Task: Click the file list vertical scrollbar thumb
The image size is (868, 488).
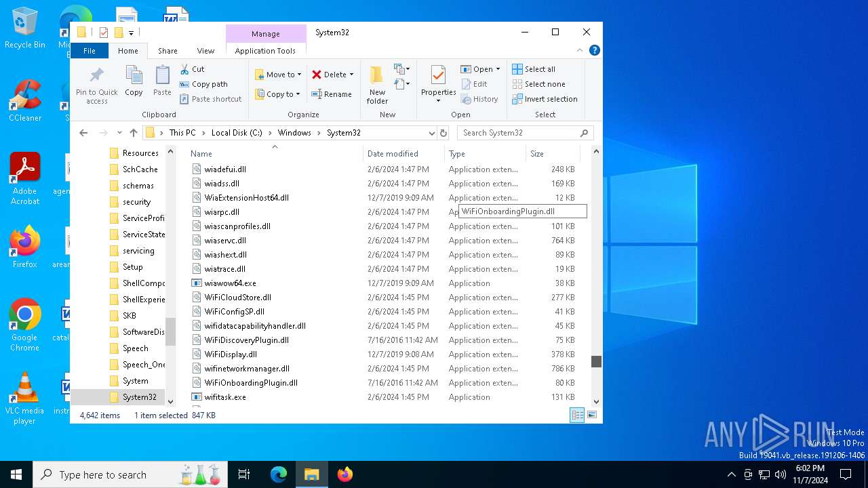Action: [596, 361]
